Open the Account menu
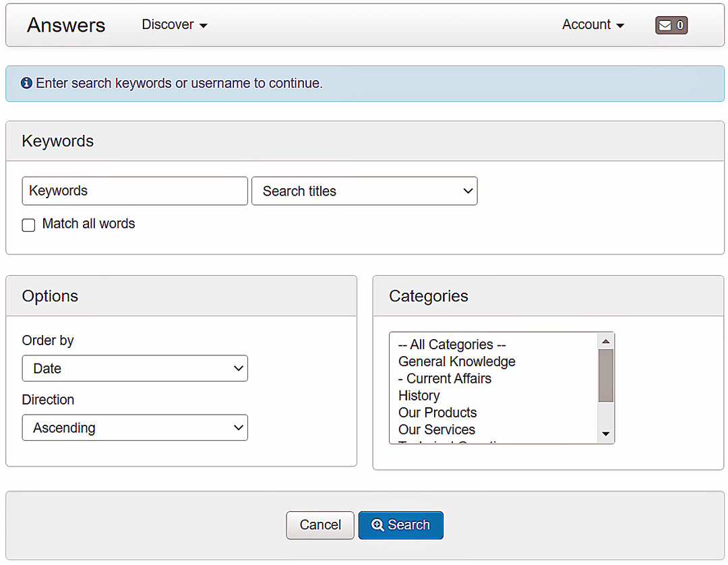 pyautogui.click(x=593, y=25)
